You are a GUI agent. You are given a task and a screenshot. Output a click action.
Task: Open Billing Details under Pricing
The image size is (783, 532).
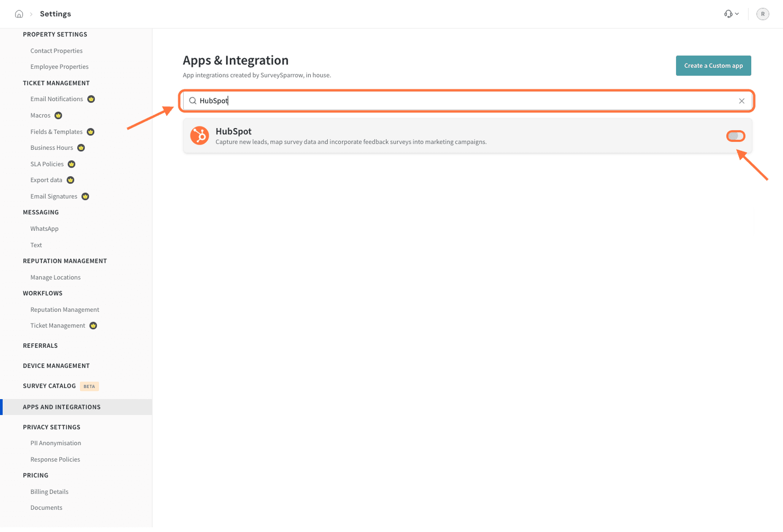pyautogui.click(x=49, y=492)
